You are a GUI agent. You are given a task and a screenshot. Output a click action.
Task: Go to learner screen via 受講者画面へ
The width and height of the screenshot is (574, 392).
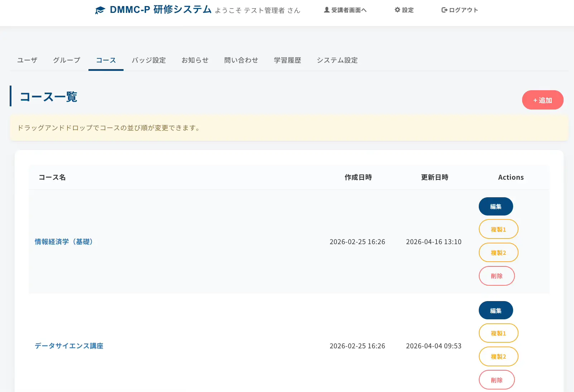pyautogui.click(x=345, y=10)
